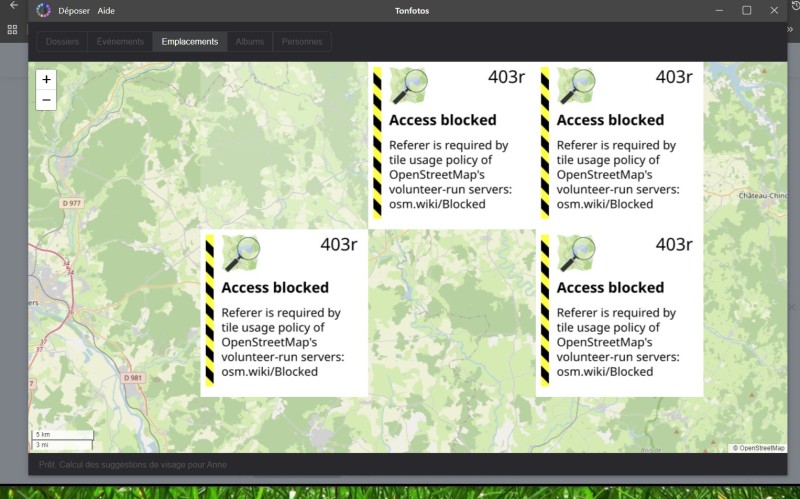
Task: Click the grid view icon at left edge
Action: coord(12,30)
